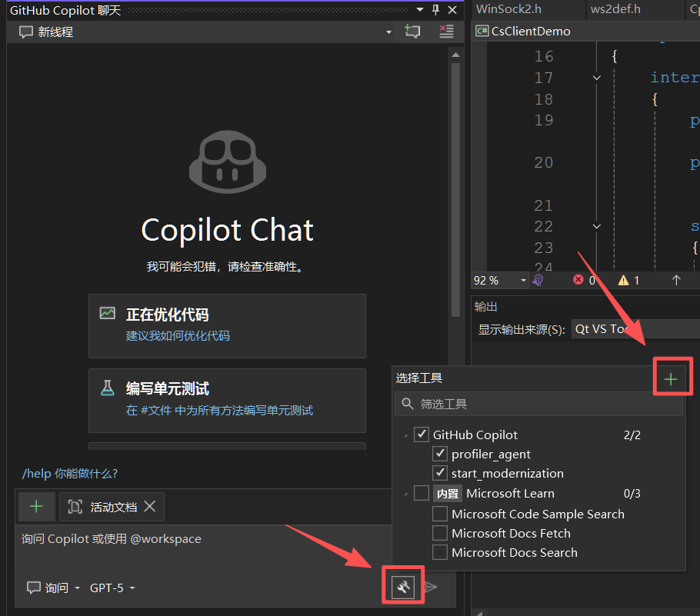Click 建议我如何优化代码 link text
This screenshot has width=700, height=616.
(x=178, y=335)
